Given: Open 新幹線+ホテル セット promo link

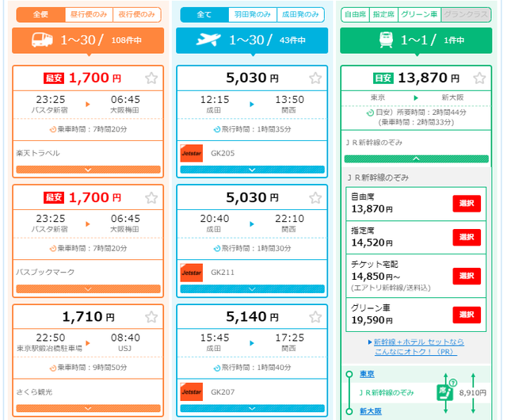Looking at the screenshot, I should (x=418, y=346).
